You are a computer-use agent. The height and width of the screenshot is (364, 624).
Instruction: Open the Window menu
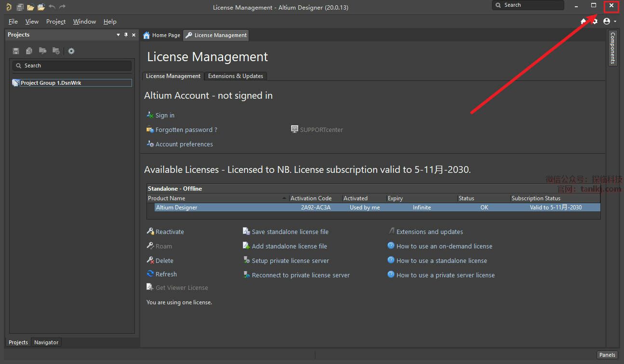coord(84,22)
